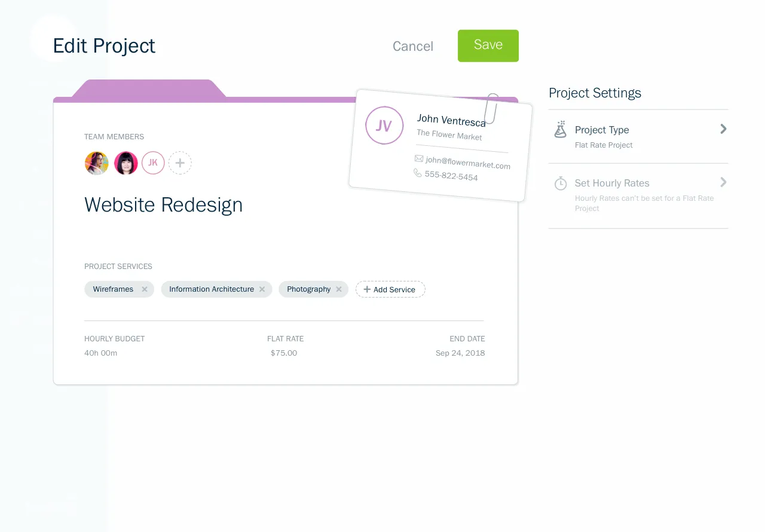Edit the Website Redesign project title
Image resolution: width=765 pixels, height=532 pixels.
click(163, 205)
